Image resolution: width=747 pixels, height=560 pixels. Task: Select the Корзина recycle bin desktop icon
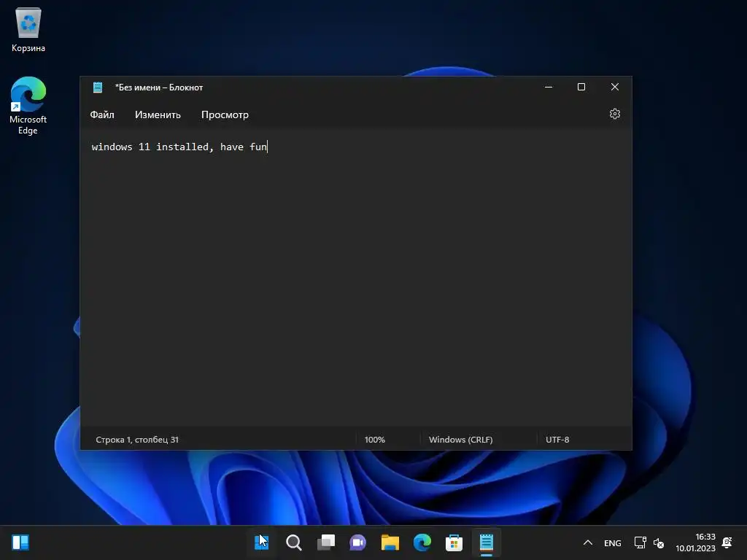(28, 30)
